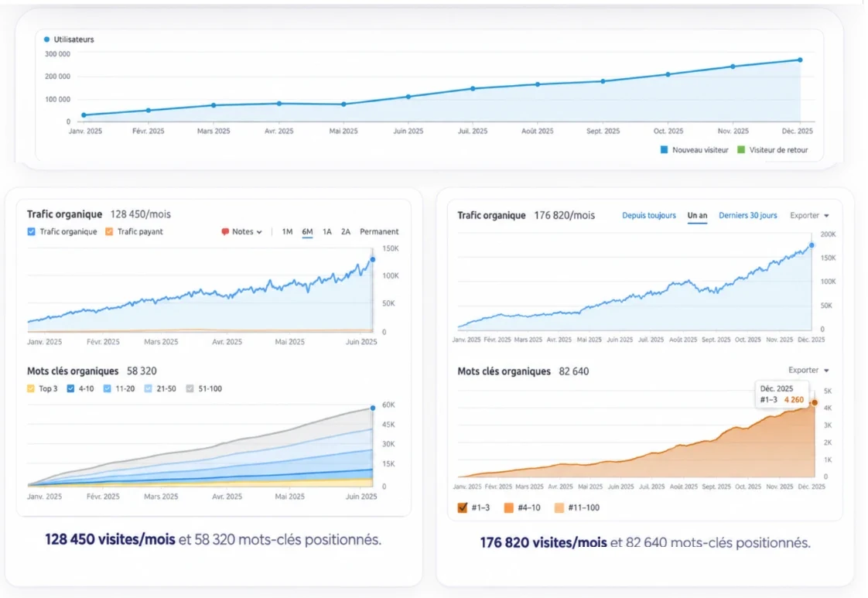Switch to Derniers 30 jours range
Screen dimensions: 868x598
[748, 215]
